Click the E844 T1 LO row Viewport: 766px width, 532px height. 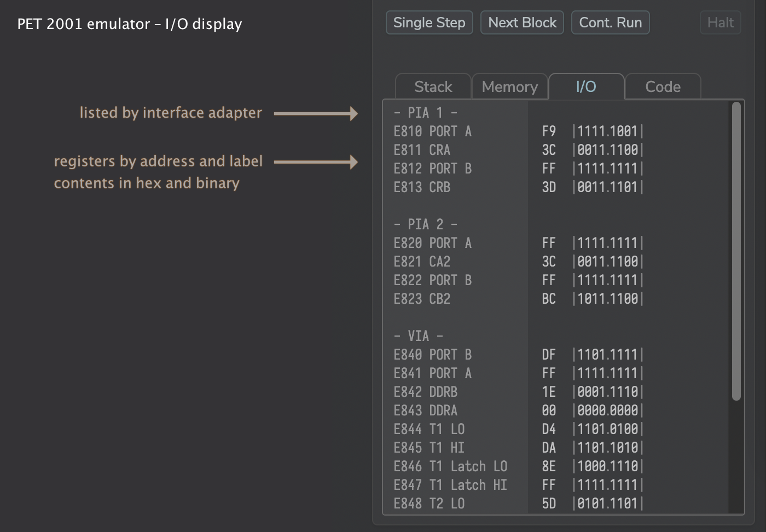(556, 429)
